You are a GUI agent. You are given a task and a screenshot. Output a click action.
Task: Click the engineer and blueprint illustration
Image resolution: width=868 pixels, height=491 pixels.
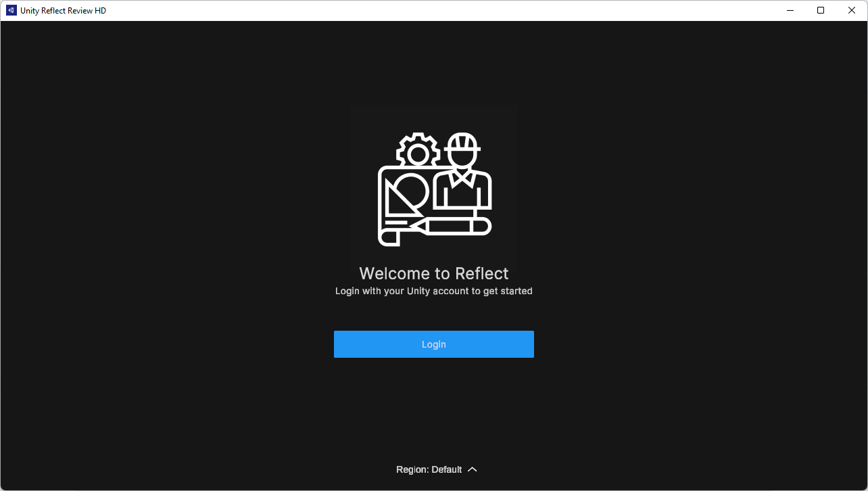pos(435,189)
